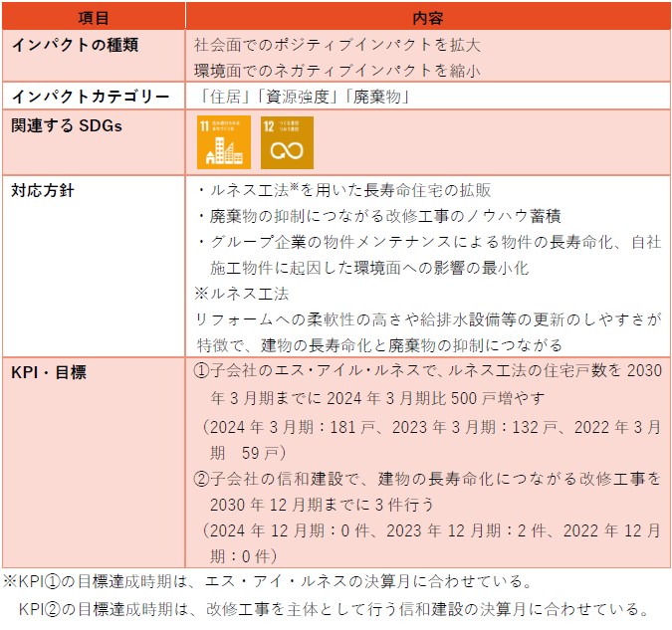Click the SDG 11 sustainable cities icon
This screenshot has height=630, width=672.
223,143
